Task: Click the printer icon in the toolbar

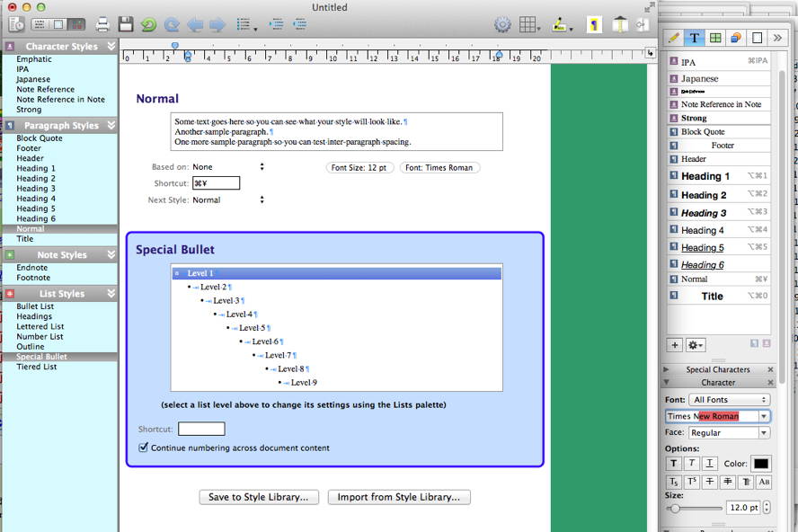Action: (103, 24)
